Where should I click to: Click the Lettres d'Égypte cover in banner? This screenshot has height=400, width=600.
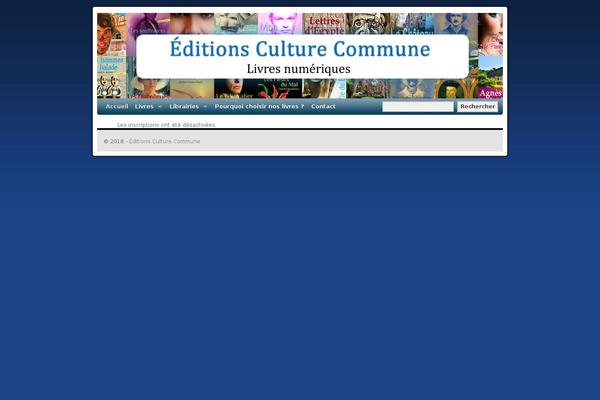tap(324, 24)
